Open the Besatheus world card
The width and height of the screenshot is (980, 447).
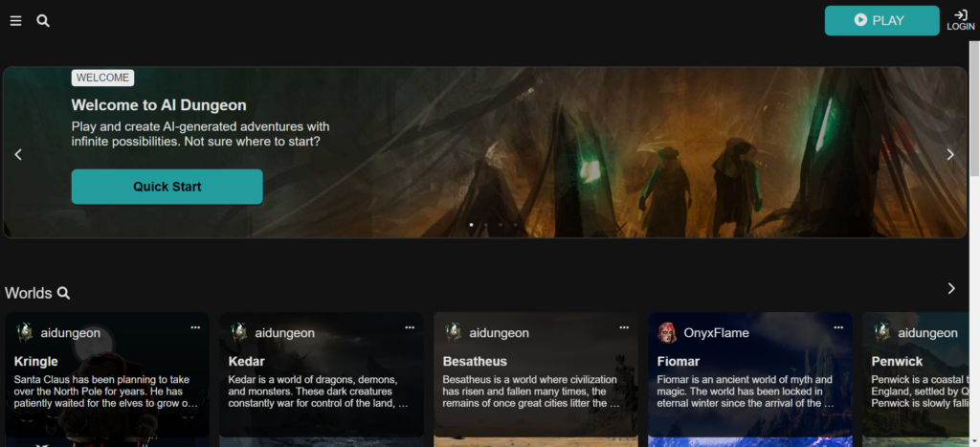(x=535, y=383)
